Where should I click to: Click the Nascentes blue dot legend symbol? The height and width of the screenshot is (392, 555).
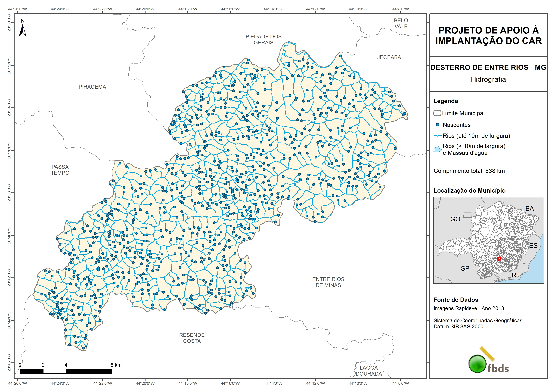(437, 125)
